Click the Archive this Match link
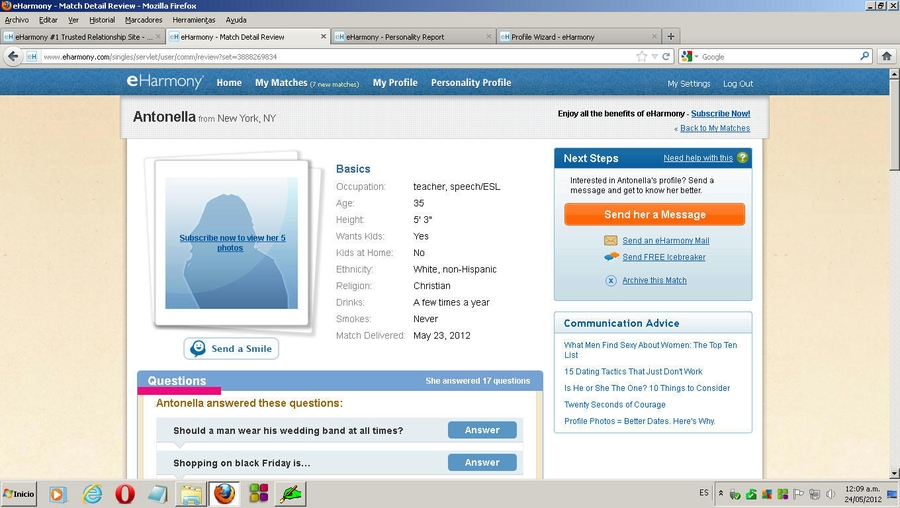Image resolution: width=900 pixels, height=508 pixels. pyautogui.click(x=654, y=280)
